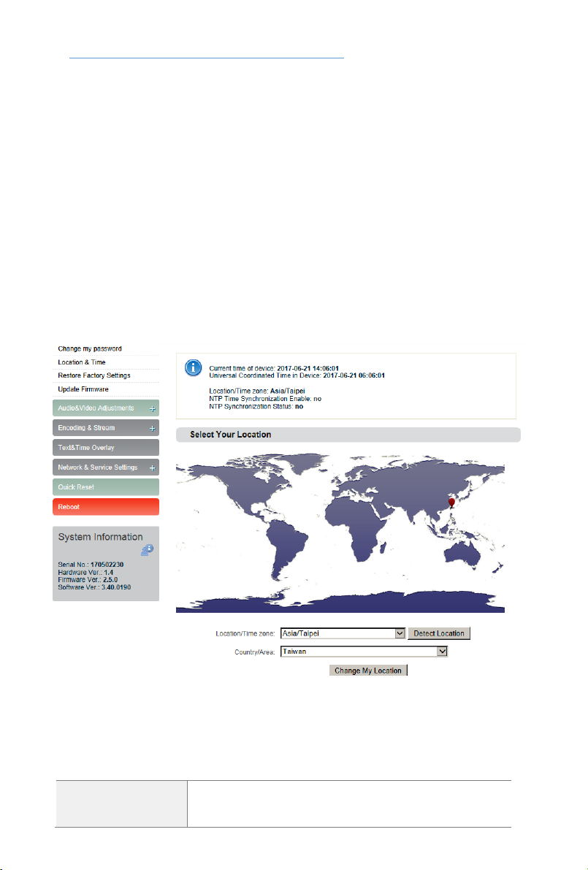Select Restore Factory Settings
The height and width of the screenshot is (870, 588).
click(93, 375)
